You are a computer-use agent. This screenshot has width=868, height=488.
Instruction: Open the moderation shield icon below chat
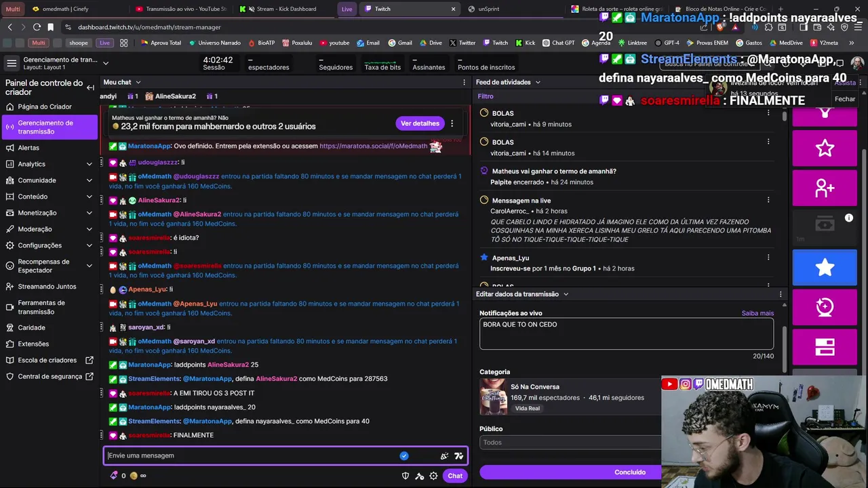[x=406, y=476]
